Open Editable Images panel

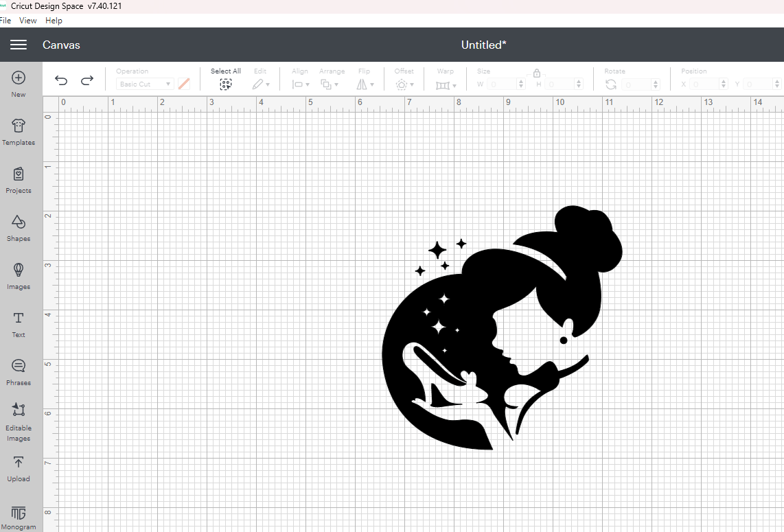pos(19,422)
